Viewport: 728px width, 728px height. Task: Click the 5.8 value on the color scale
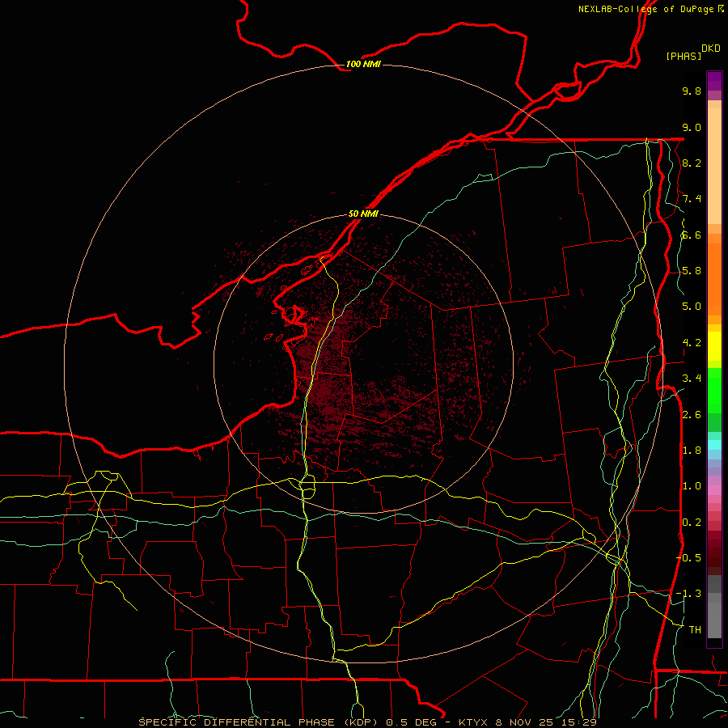pyautogui.click(x=692, y=271)
